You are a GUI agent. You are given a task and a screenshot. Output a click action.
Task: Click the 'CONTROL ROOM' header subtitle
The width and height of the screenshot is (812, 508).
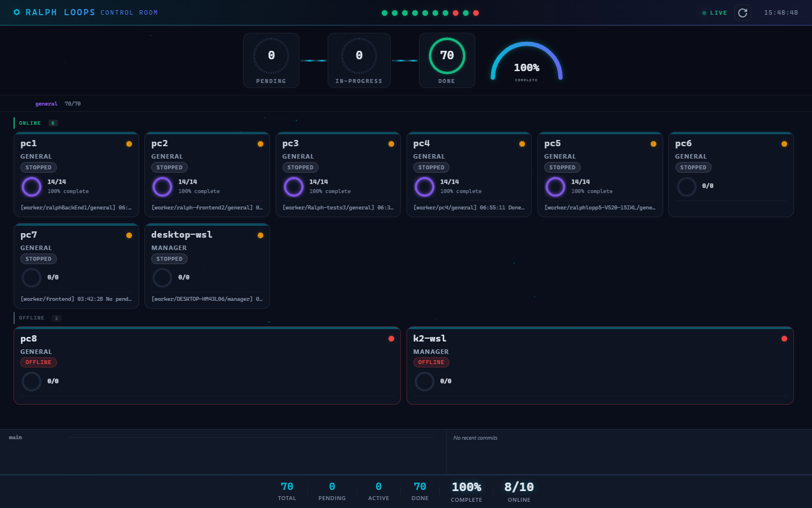pos(129,12)
